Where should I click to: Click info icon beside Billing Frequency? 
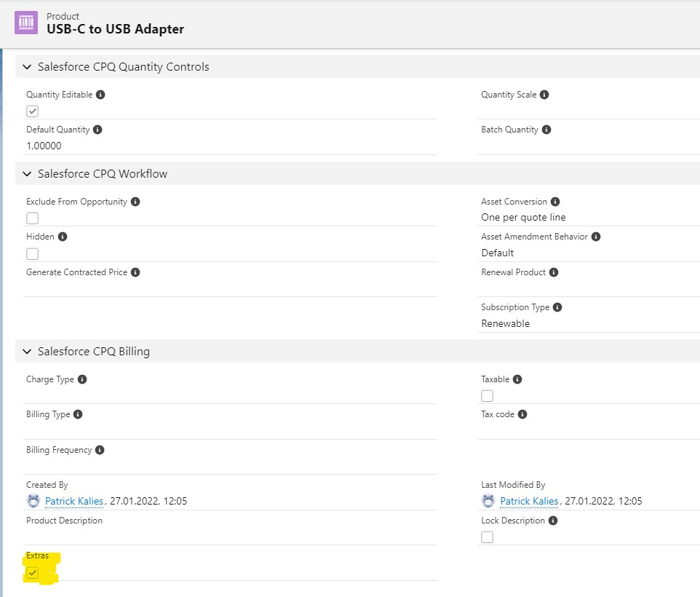point(100,450)
